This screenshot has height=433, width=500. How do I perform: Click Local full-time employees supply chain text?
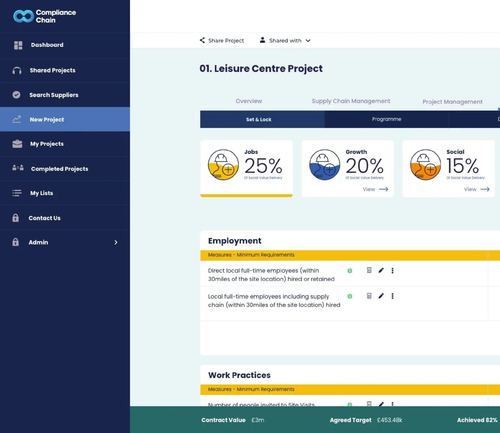click(274, 301)
